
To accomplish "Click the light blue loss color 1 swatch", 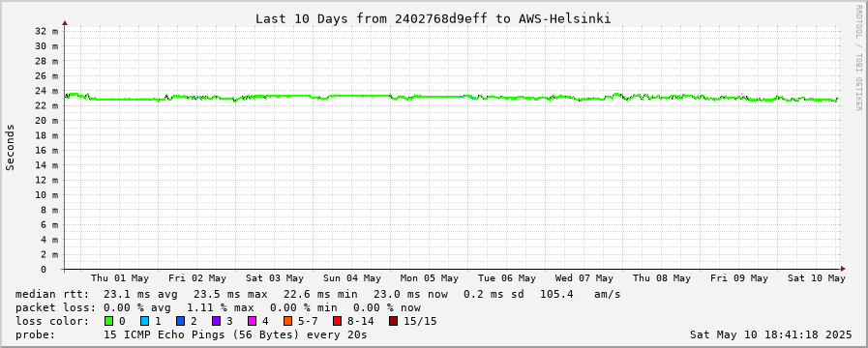I will click(144, 321).
